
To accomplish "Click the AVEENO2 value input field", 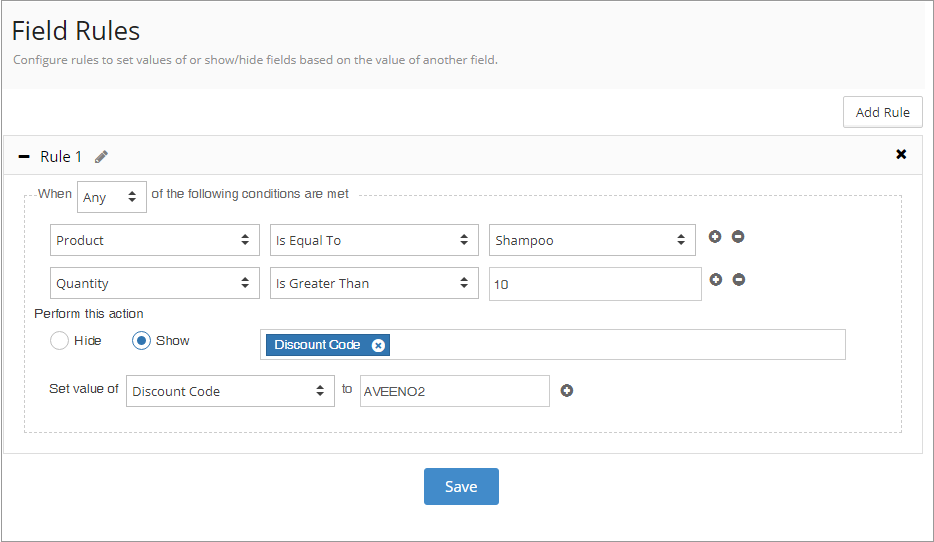I will click(x=454, y=391).
